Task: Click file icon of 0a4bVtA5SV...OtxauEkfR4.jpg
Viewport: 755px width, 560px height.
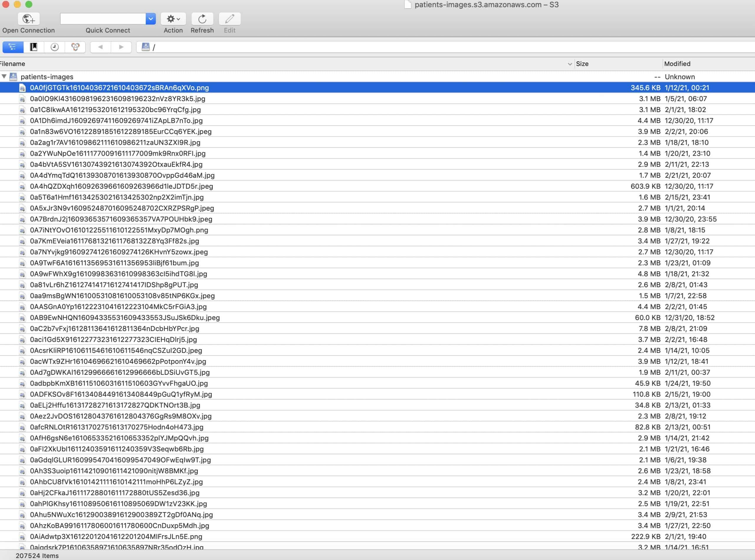Action: pos(22,165)
